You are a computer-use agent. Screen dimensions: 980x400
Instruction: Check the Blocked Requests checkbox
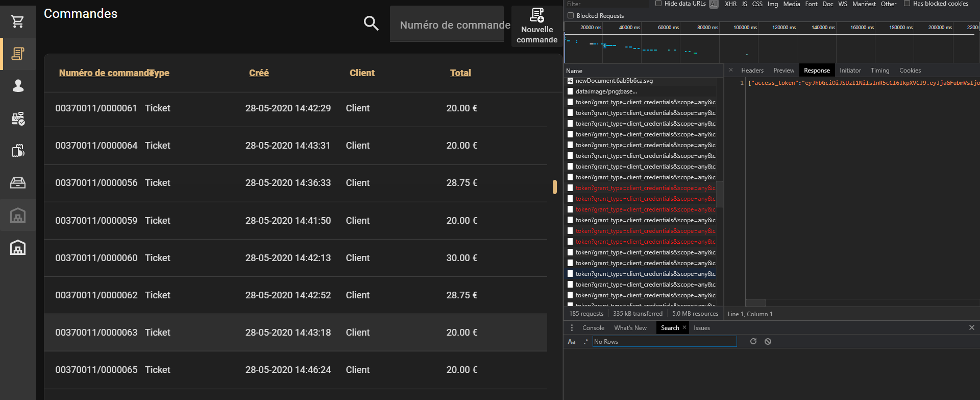571,16
